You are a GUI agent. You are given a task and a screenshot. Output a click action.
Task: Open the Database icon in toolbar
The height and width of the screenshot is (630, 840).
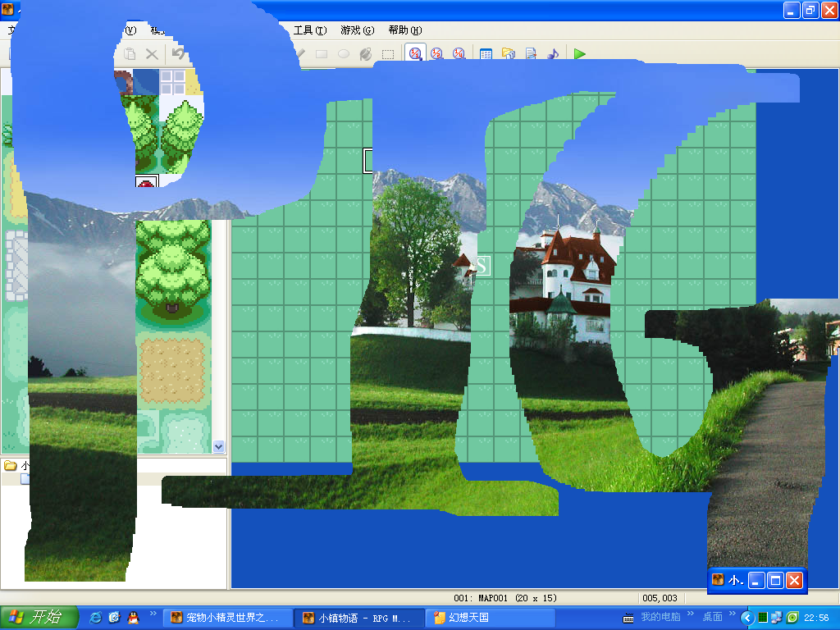coord(486,53)
